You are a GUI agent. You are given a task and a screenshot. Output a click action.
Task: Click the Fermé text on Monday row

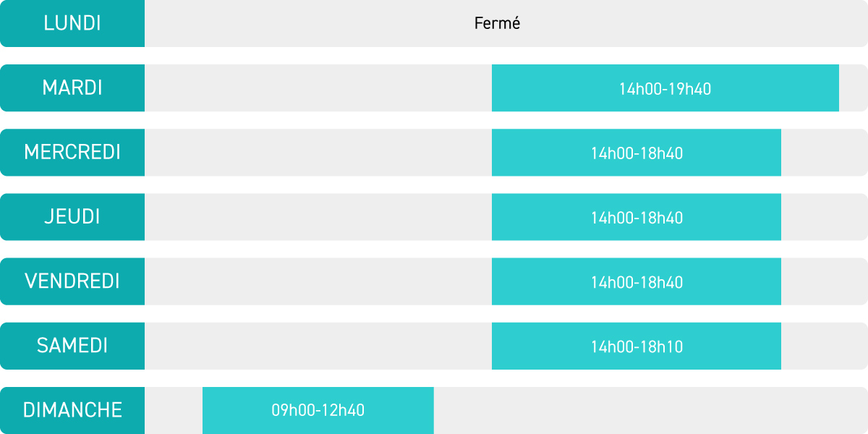tap(498, 23)
